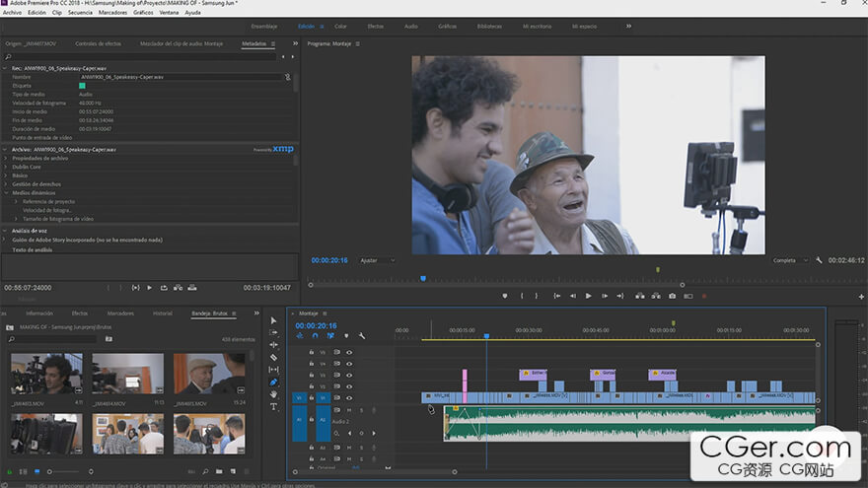The image size is (868, 488).
Task: Hide the selected V1 video track output
Action: click(349, 398)
